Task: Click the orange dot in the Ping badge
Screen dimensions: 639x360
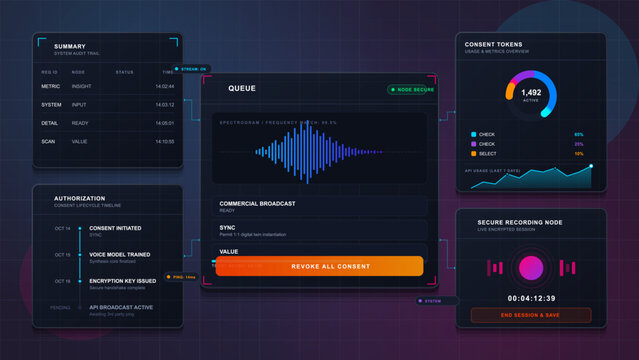Action: pos(168,277)
